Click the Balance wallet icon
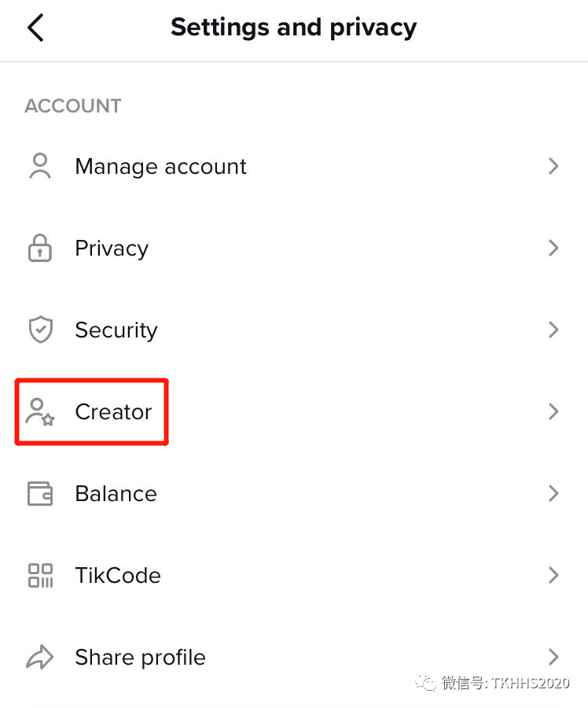This screenshot has height=708, width=588. click(x=39, y=494)
